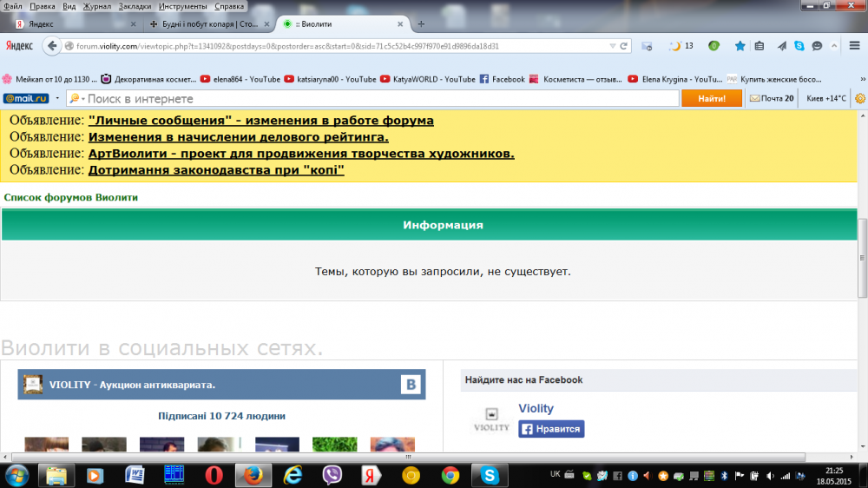Screen dimensions: 868x488
Task: Open Microsoft Word from the taskbar
Action: coord(135,475)
